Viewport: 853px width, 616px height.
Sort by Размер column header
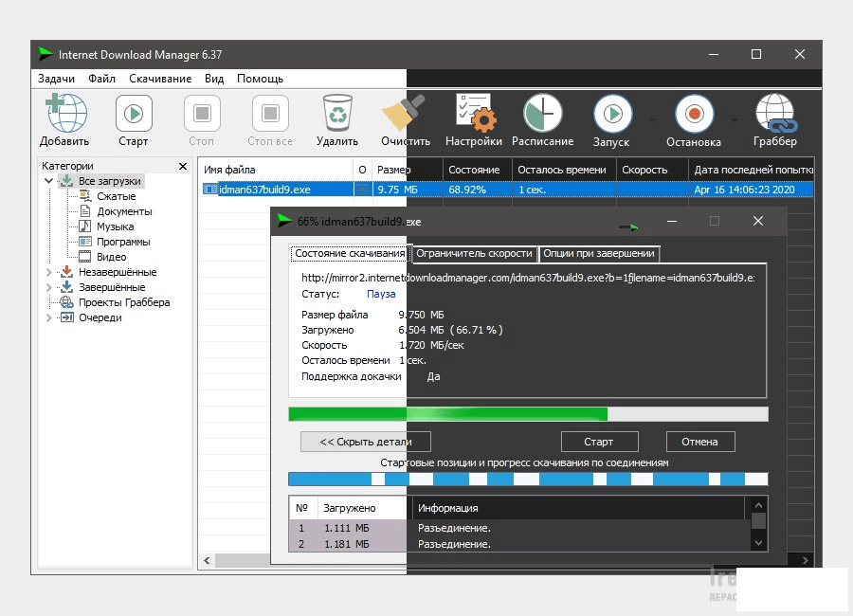tap(407, 170)
